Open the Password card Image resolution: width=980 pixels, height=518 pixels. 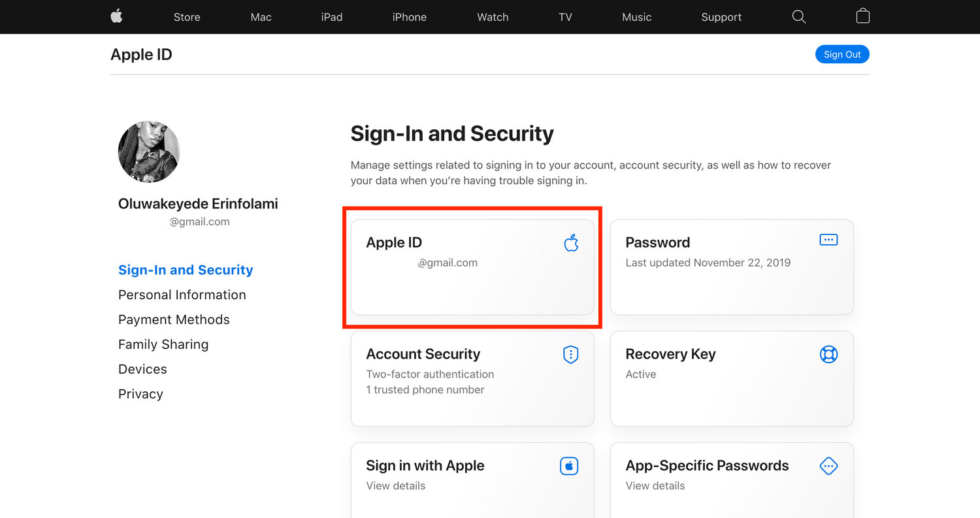(732, 267)
